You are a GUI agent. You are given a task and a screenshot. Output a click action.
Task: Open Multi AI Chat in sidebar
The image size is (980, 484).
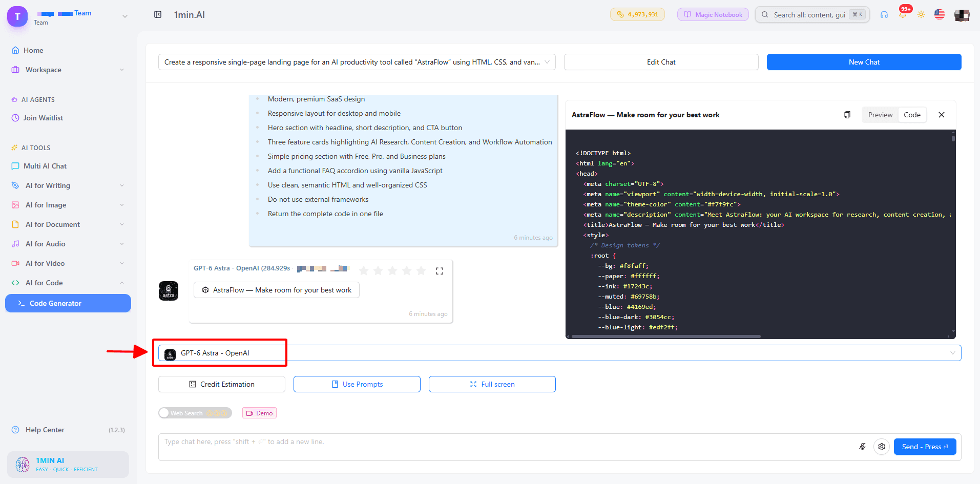(45, 166)
